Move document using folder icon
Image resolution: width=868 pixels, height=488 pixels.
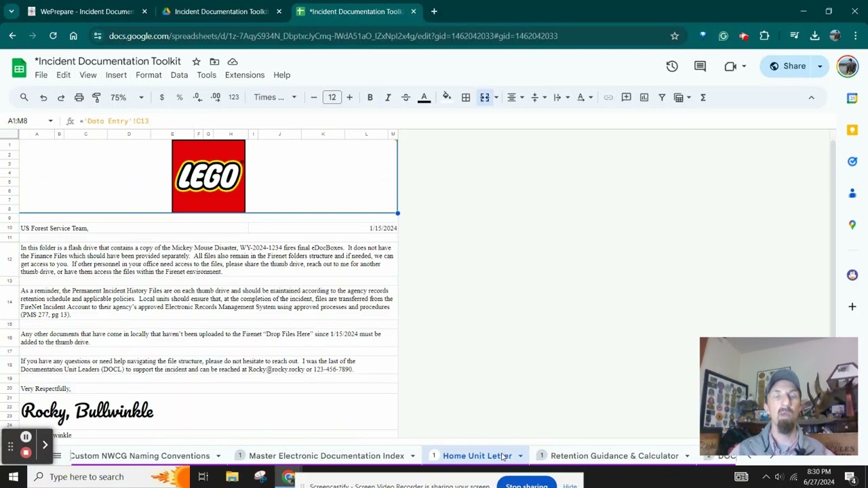coord(214,62)
